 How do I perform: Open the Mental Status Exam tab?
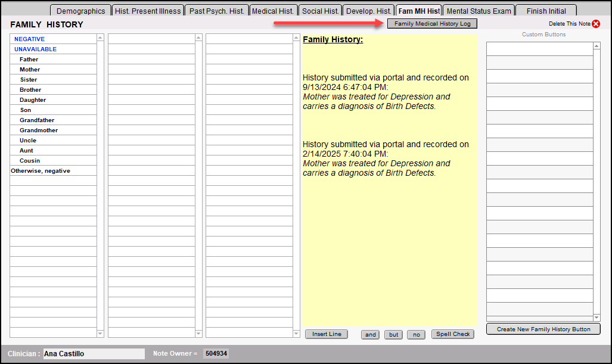point(479,11)
